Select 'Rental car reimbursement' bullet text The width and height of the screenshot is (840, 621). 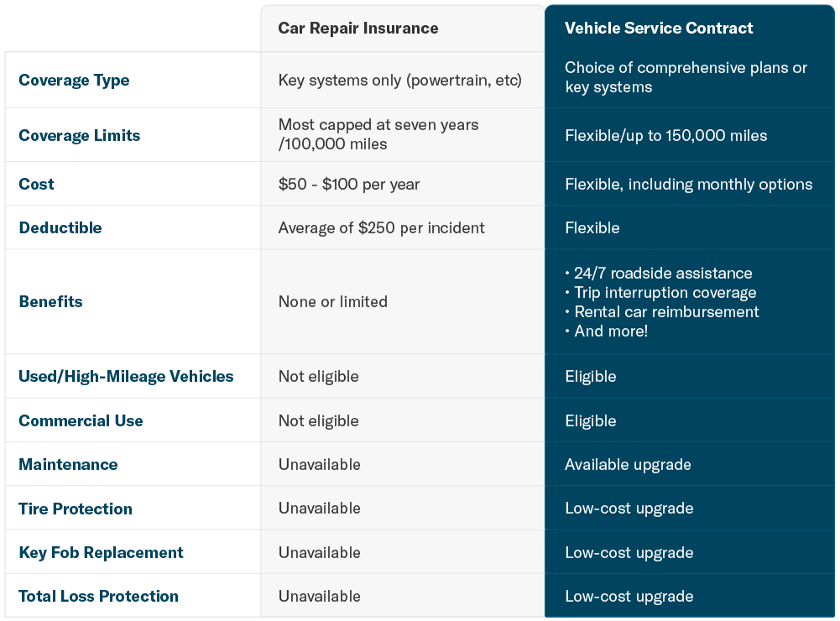click(666, 312)
